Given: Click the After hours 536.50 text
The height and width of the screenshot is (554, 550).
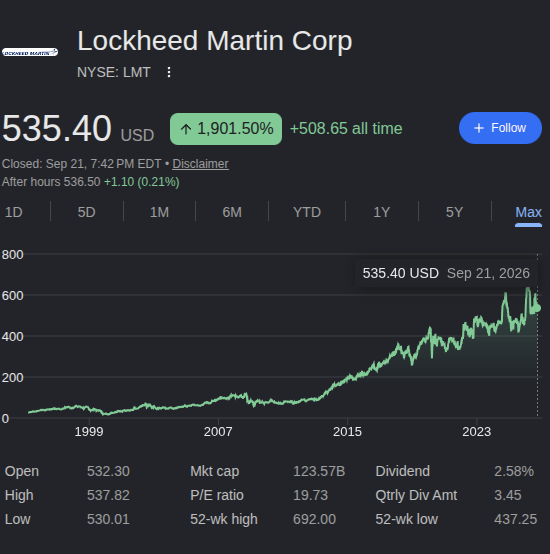Looking at the screenshot, I should pyautogui.click(x=51, y=182).
